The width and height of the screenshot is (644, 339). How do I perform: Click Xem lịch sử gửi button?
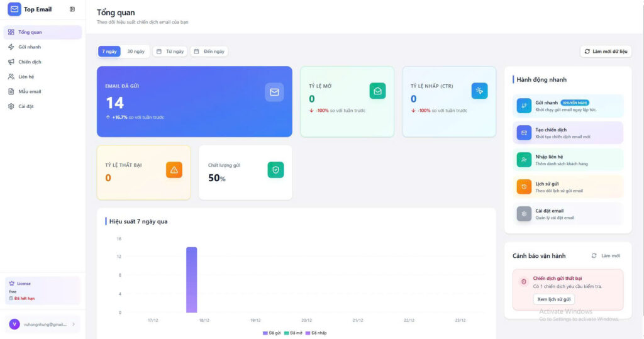click(553, 299)
